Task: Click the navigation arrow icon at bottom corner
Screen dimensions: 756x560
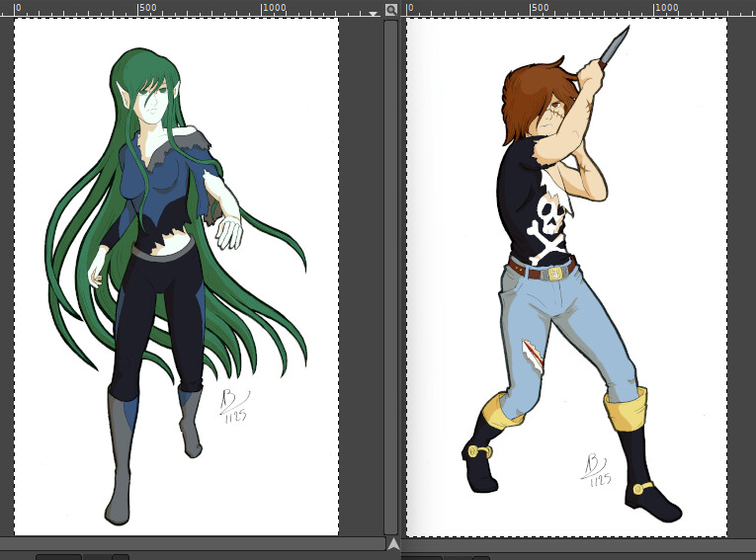Action: (x=392, y=543)
